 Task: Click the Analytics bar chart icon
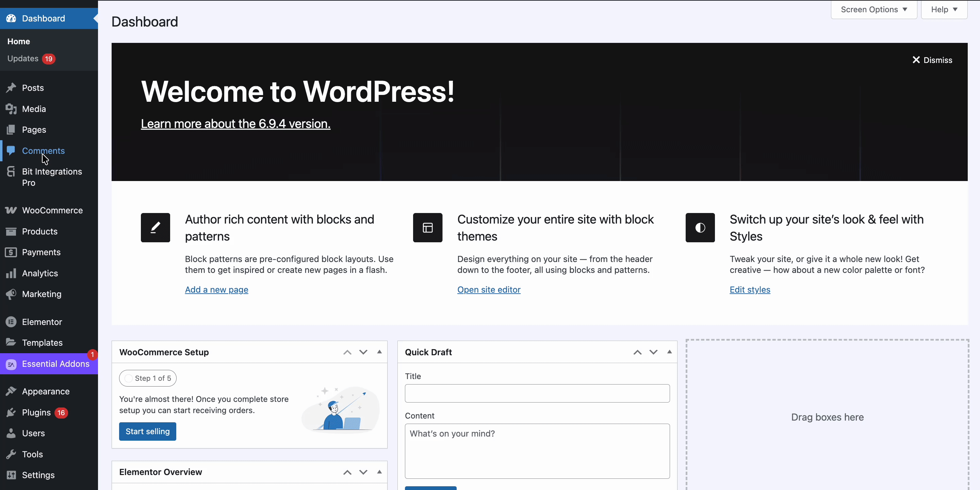pos(11,273)
